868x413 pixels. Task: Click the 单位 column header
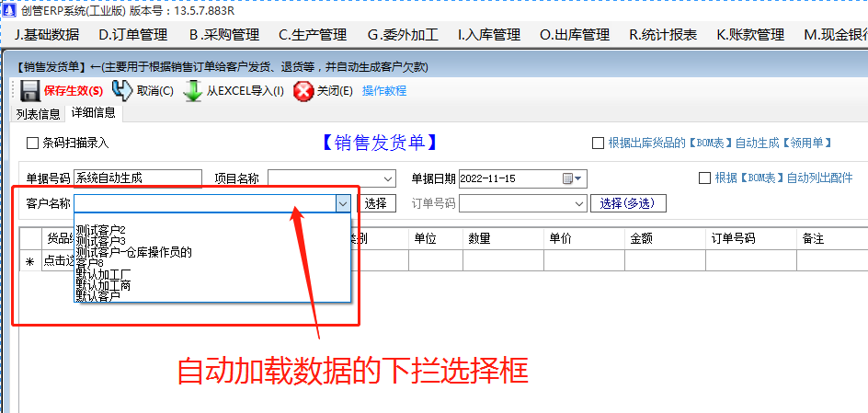[436, 238]
